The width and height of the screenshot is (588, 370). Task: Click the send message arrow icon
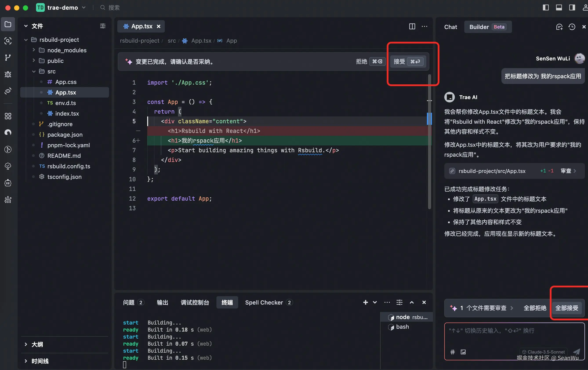[x=576, y=352]
